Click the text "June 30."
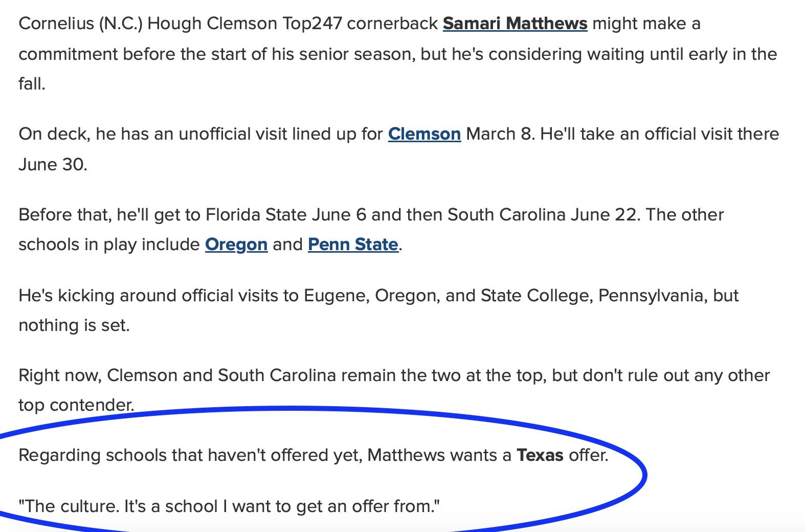Image resolution: width=805 pixels, height=532 pixels. [53, 165]
